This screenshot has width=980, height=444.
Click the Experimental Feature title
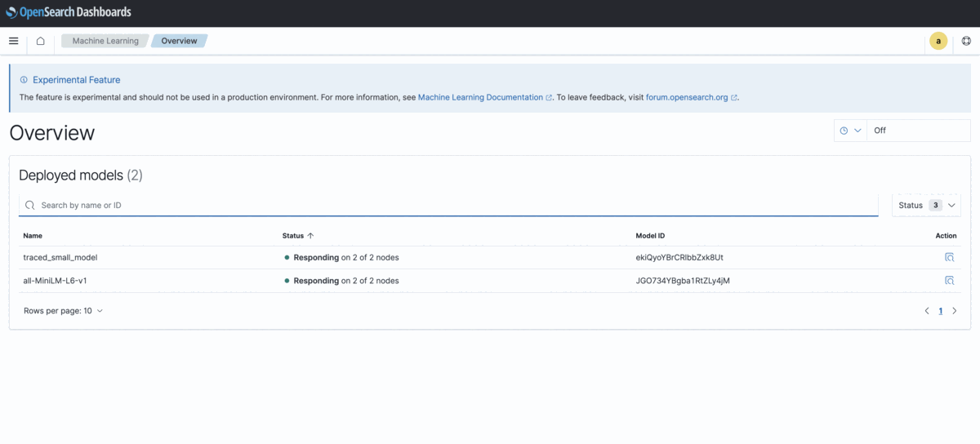(77, 80)
